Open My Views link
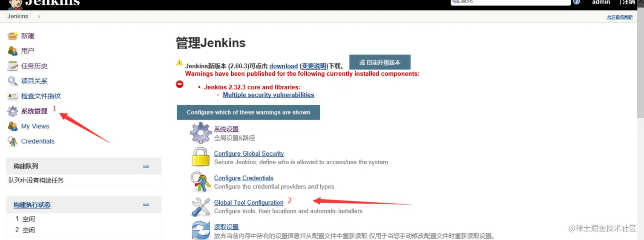This screenshot has height=240, width=644. click(35, 126)
